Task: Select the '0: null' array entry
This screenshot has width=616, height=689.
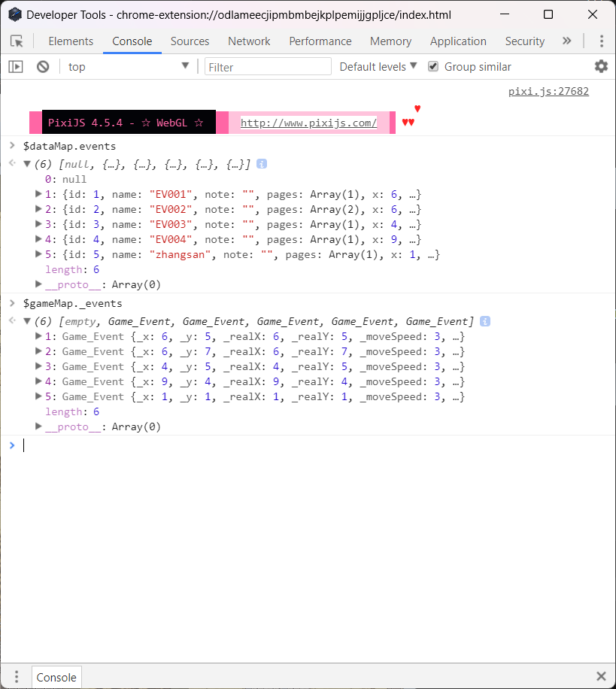Action: pos(65,179)
